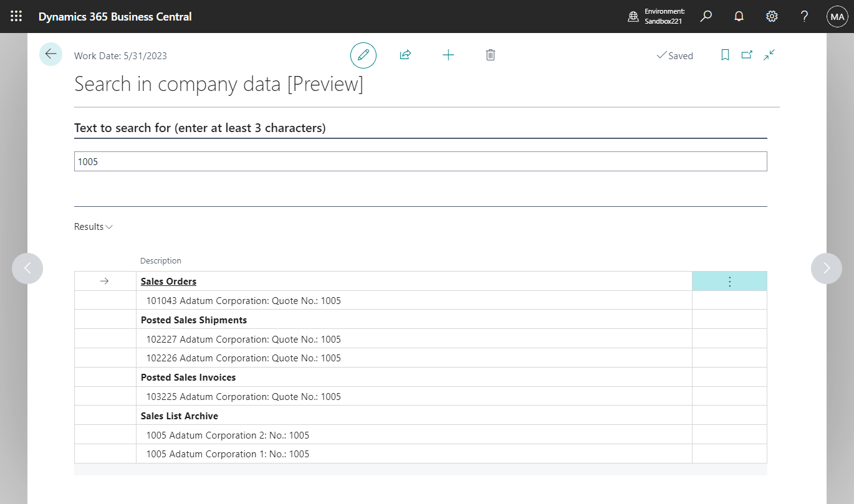Select the edit pencil on the search page
This screenshot has width=854, height=504.
pyautogui.click(x=363, y=55)
